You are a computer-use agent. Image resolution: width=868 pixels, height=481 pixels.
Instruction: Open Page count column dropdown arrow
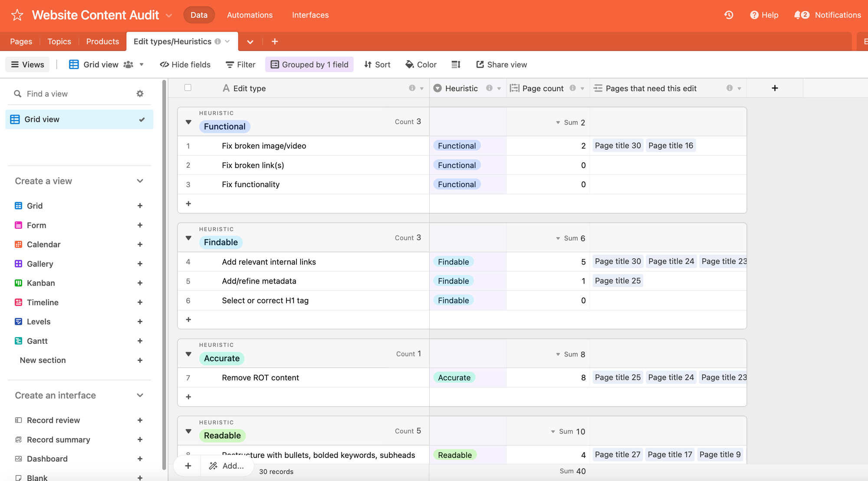point(582,88)
